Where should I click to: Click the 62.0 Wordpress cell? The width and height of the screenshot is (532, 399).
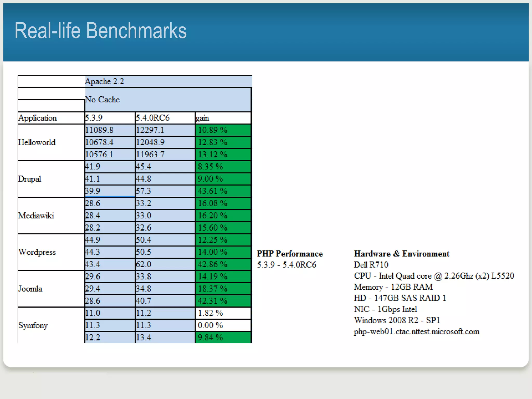tap(165, 264)
